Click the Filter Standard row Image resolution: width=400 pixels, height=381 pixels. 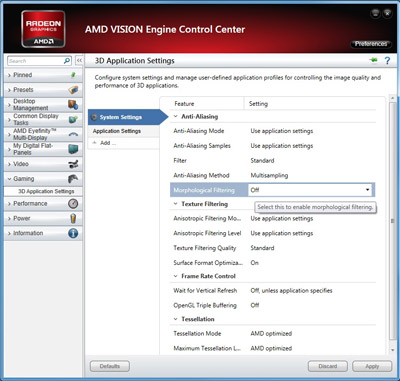(272, 160)
